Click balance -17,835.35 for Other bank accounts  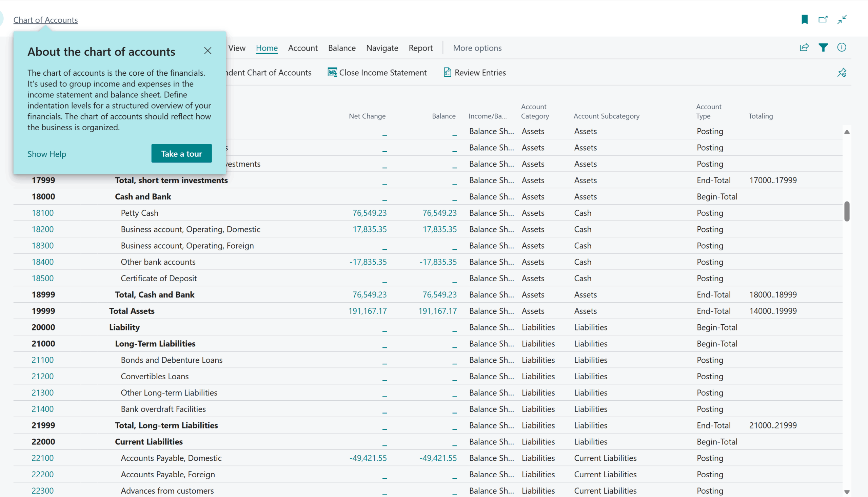pyautogui.click(x=438, y=262)
